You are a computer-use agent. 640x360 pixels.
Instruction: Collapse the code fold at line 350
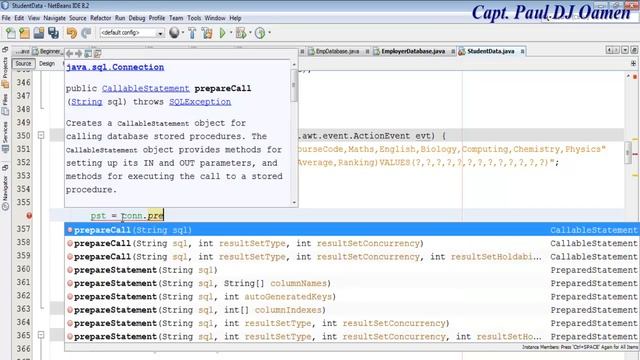pos(41,135)
